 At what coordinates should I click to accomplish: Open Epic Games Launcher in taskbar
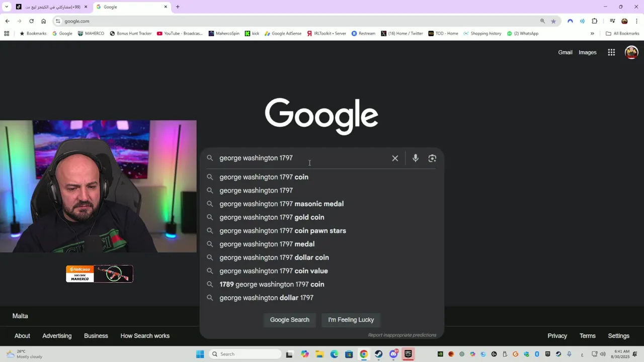click(408, 354)
